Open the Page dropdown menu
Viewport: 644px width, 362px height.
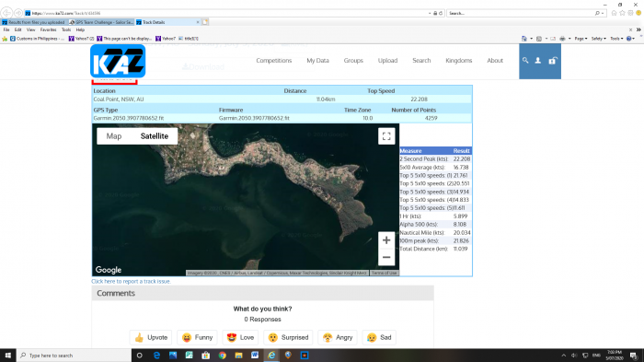point(581,39)
